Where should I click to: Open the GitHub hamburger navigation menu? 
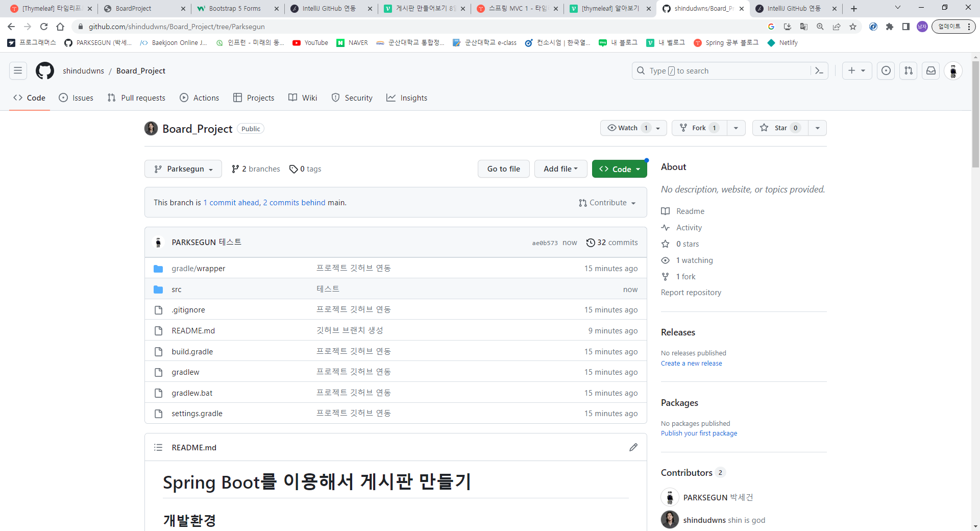click(x=18, y=70)
